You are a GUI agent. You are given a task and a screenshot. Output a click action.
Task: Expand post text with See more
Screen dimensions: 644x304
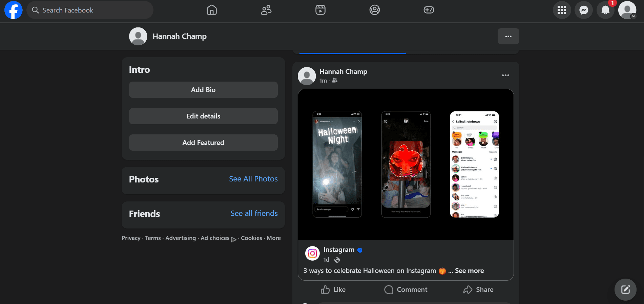click(x=469, y=271)
